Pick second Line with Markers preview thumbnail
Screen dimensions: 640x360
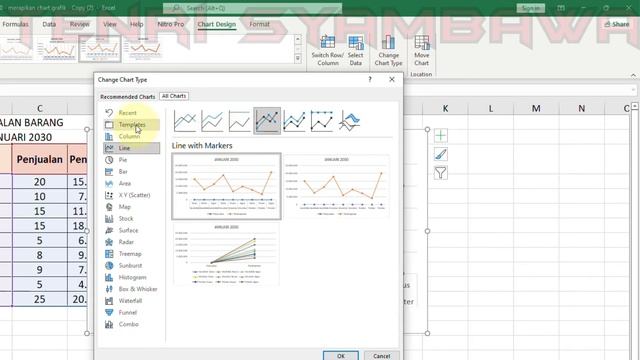[x=337, y=186]
